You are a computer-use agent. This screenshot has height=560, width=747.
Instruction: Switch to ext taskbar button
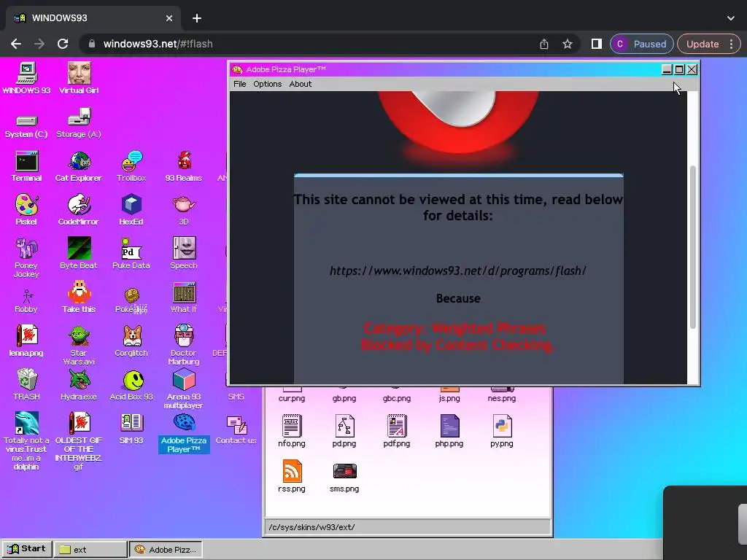coord(90,550)
